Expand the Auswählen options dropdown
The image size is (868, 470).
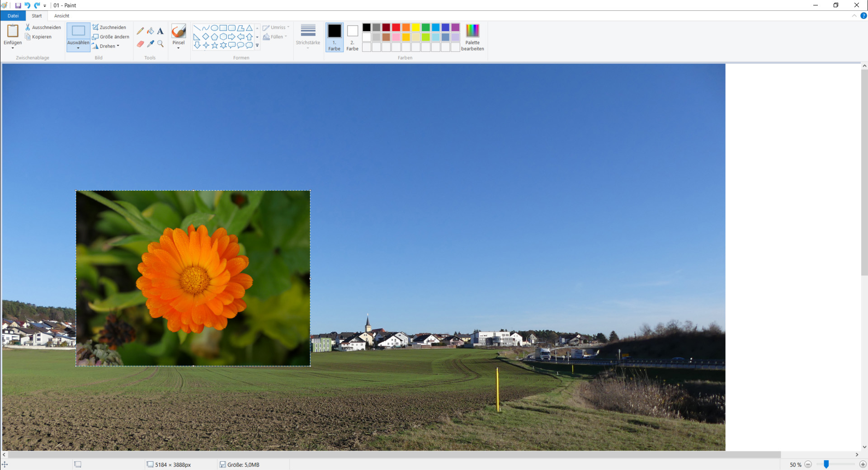78,48
